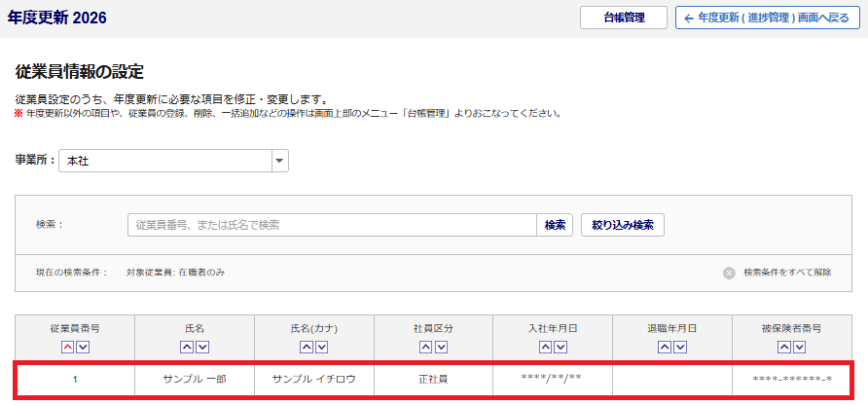Sort 従業員番号 column ascending
The height and width of the screenshot is (406, 868).
[x=67, y=347]
